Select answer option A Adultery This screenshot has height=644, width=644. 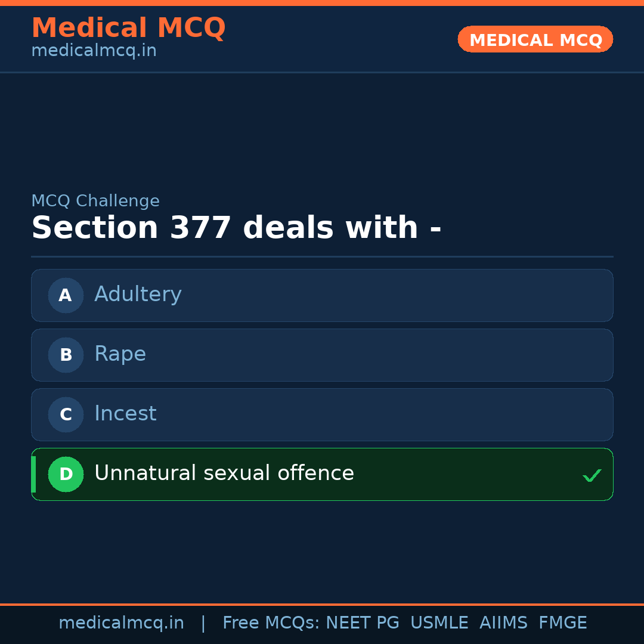pyautogui.click(x=322, y=295)
